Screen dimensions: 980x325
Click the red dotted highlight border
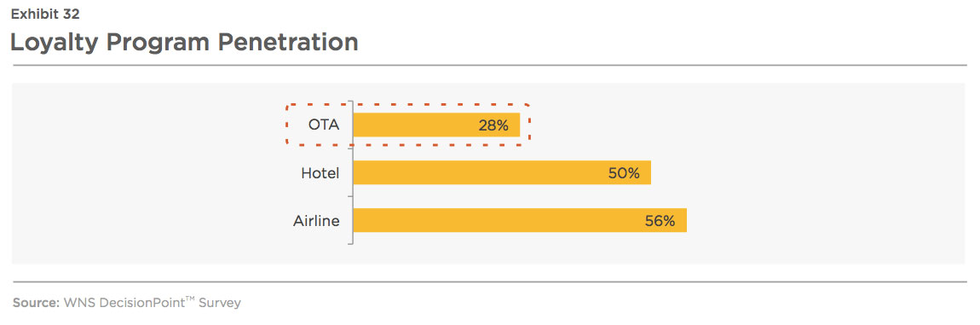point(407,104)
